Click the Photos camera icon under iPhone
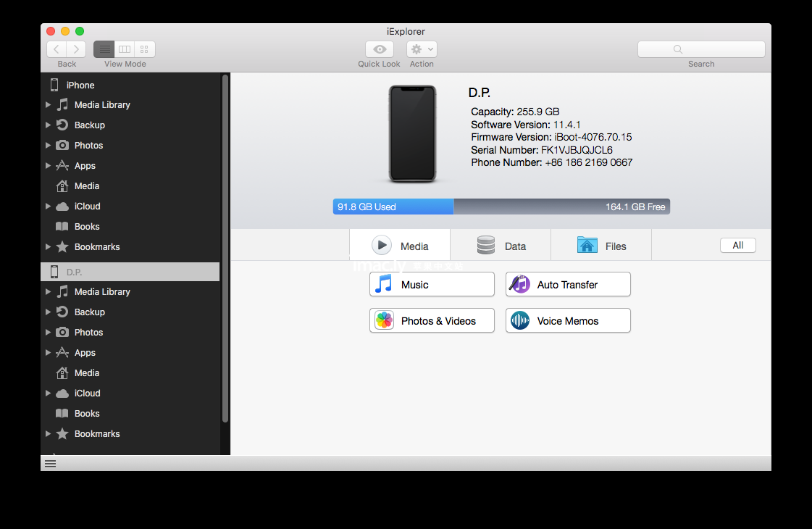 click(x=62, y=145)
